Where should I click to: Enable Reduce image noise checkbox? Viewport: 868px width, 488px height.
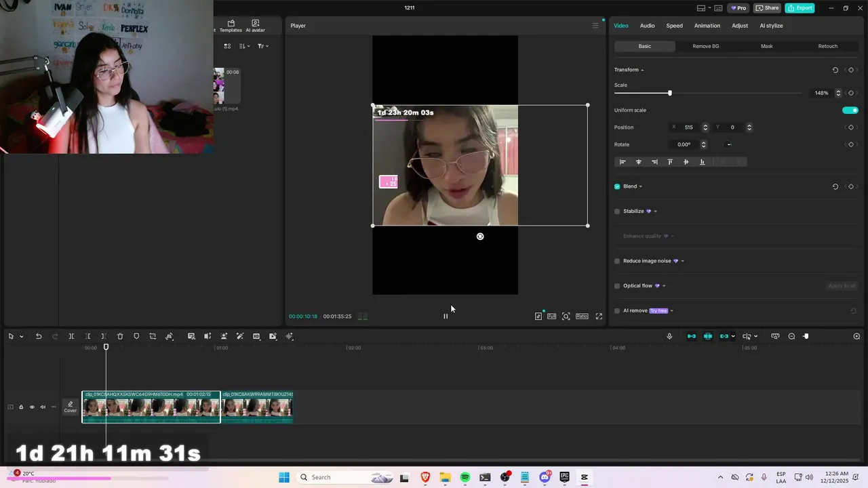point(617,261)
